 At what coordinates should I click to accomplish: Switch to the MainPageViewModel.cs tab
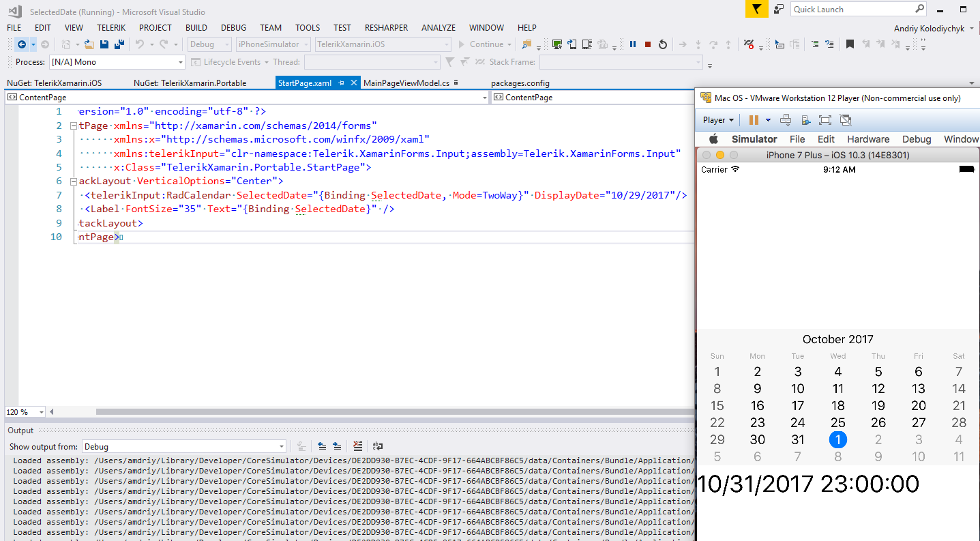tap(406, 83)
